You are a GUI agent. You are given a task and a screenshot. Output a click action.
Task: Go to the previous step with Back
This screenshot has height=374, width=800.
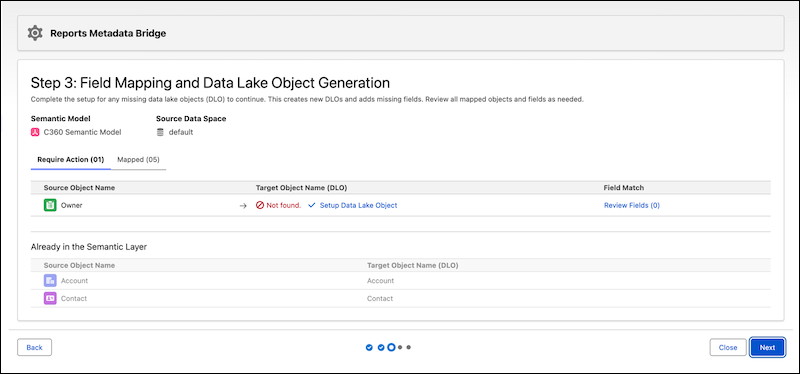pyautogui.click(x=35, y=347)
